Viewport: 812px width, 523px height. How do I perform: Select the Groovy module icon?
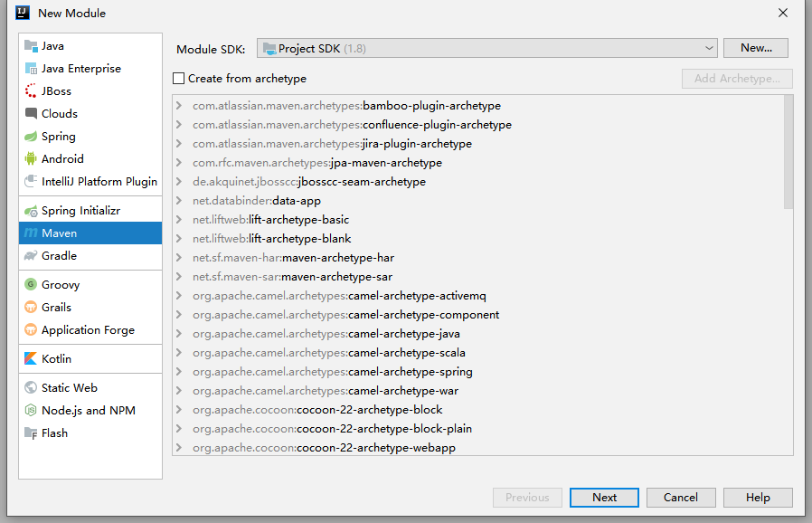pos(31,284)
